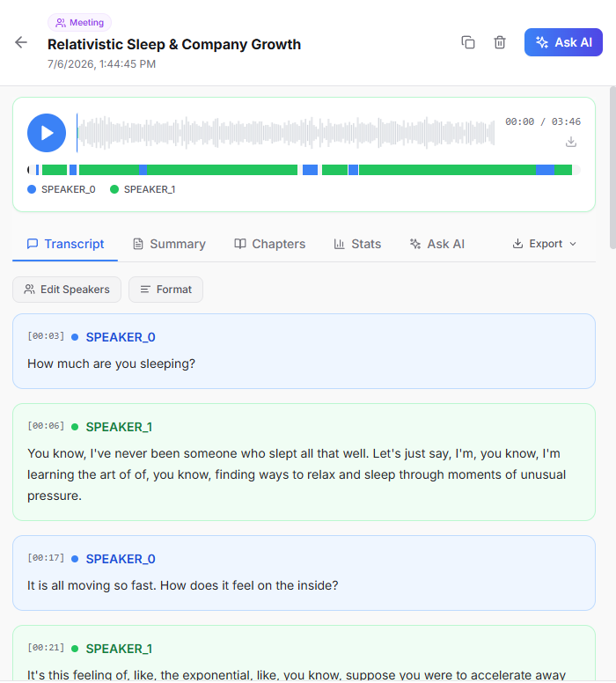
Task: Download audio via icon under timer
Action: [571, 142]
